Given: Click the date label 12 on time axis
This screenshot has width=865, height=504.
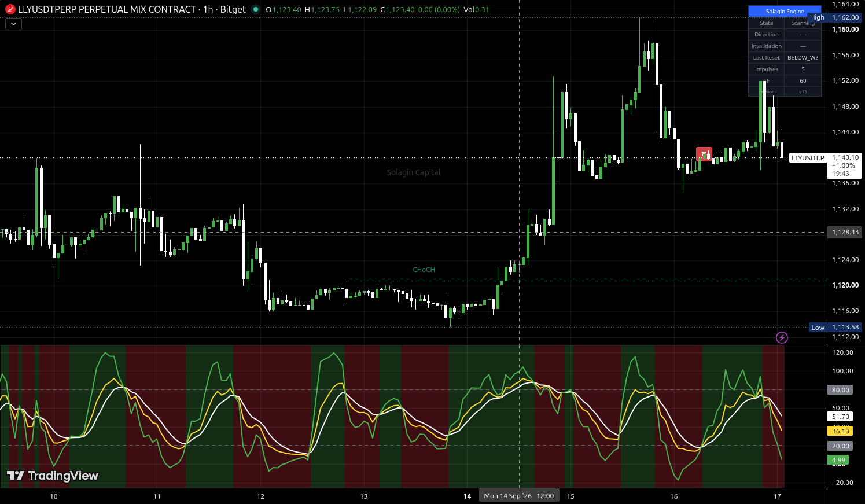Looking at the screenshot, I should (260, 496).
